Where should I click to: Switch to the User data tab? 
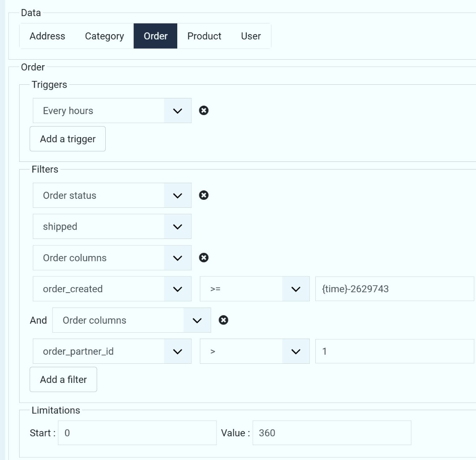[x=251, y=36]
